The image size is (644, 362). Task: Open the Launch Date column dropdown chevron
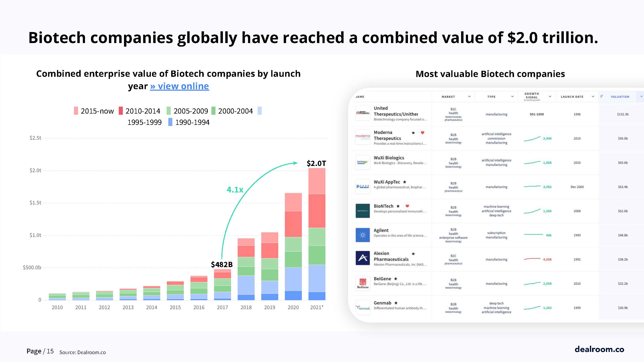tap(593, 97)
